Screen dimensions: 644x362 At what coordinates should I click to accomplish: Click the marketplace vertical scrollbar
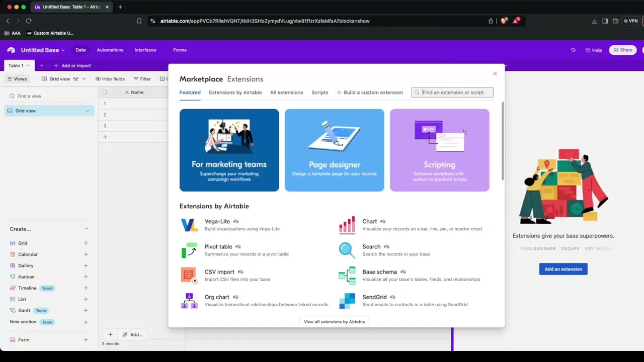pyautogui.click(x=502, y=141)
